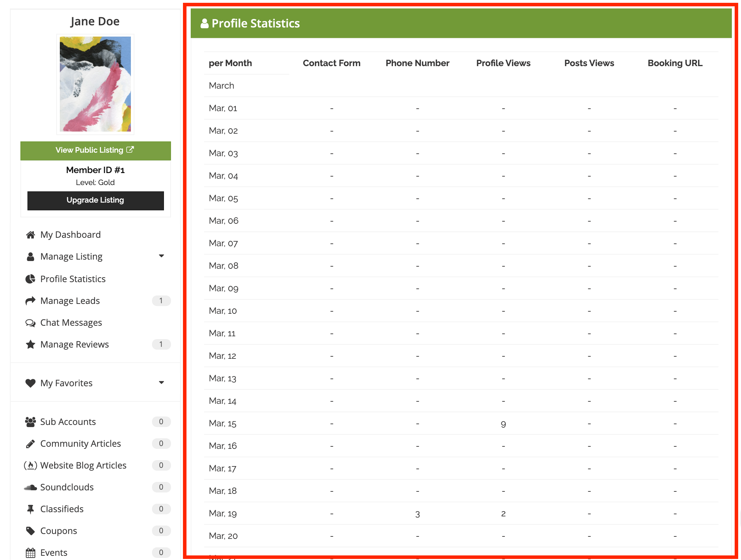Click the View Public Listing button
The image size is (741, 560).
(x=95, y=151)
